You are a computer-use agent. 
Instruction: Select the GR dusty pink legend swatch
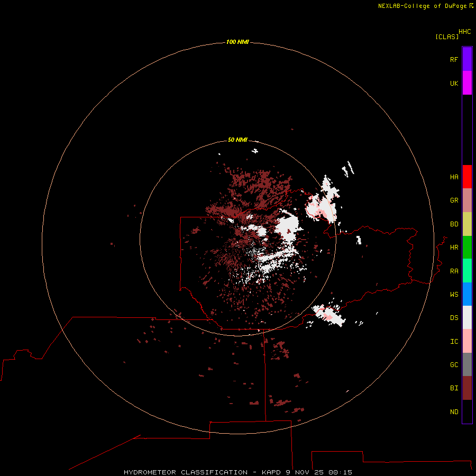(x=467, y=200)
